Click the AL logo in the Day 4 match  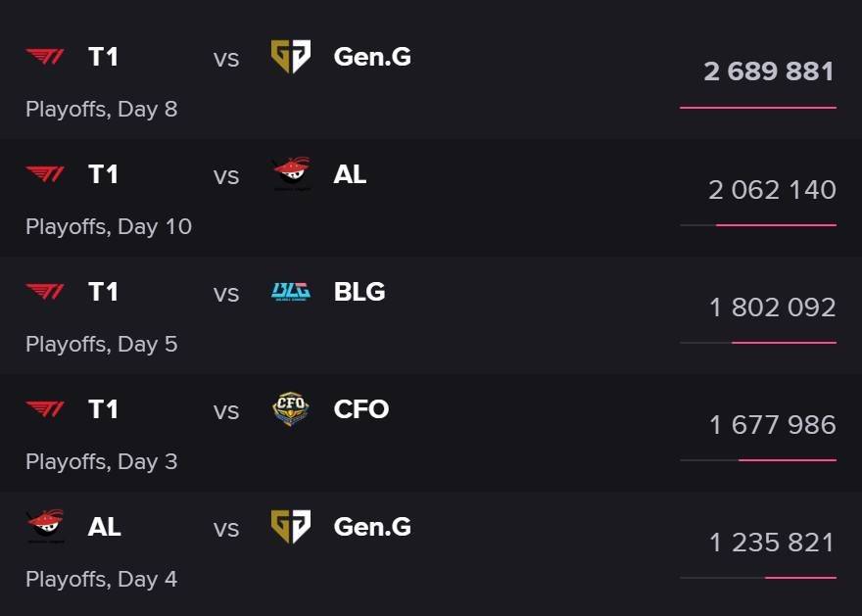(x=45, y=527)
